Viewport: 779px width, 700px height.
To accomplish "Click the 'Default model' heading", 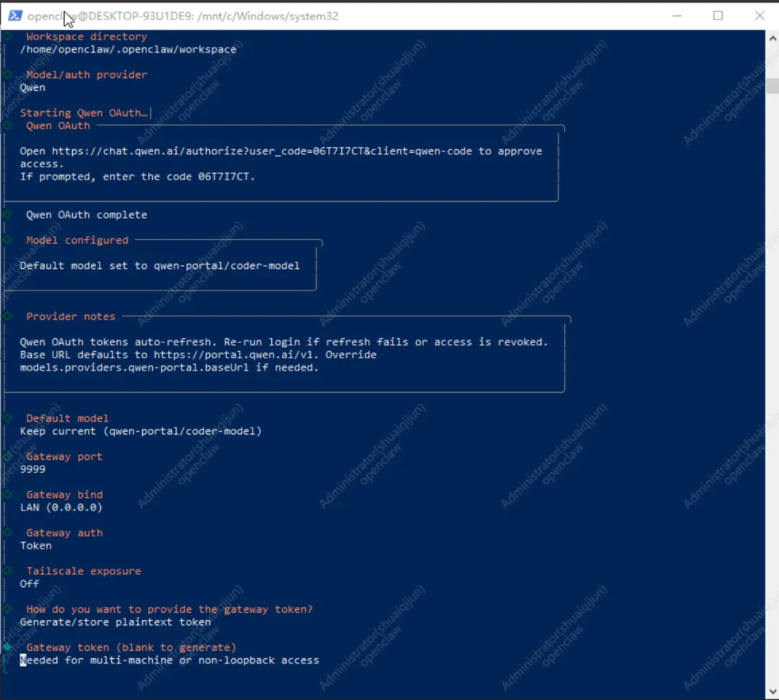I will pos(67,418).
